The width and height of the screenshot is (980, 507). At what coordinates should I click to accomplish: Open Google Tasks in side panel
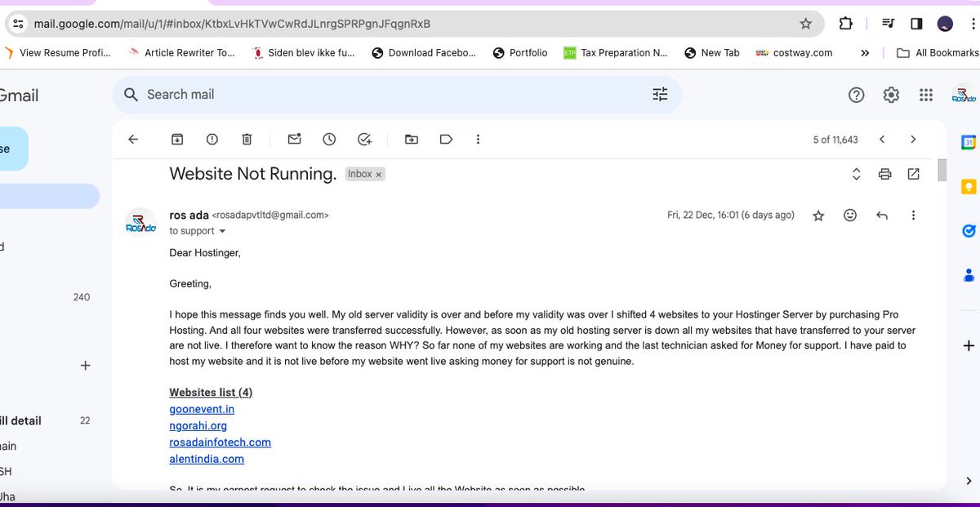pos(969,231)
